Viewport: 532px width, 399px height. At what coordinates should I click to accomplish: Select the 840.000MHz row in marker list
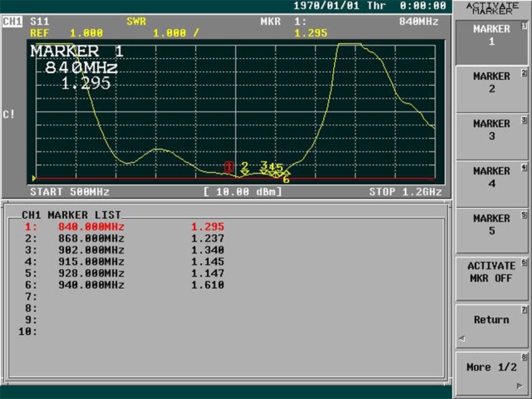click(124, 227)
